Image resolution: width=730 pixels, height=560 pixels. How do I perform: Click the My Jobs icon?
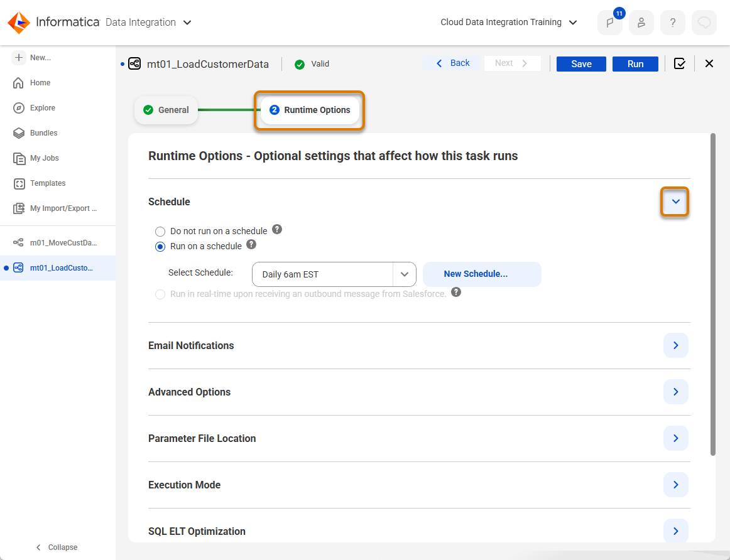(19, 158)
